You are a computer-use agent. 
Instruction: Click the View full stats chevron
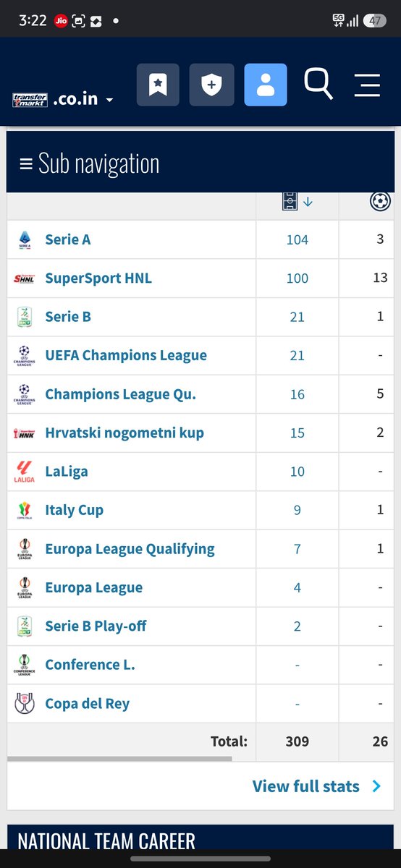(x=376, y=786)
